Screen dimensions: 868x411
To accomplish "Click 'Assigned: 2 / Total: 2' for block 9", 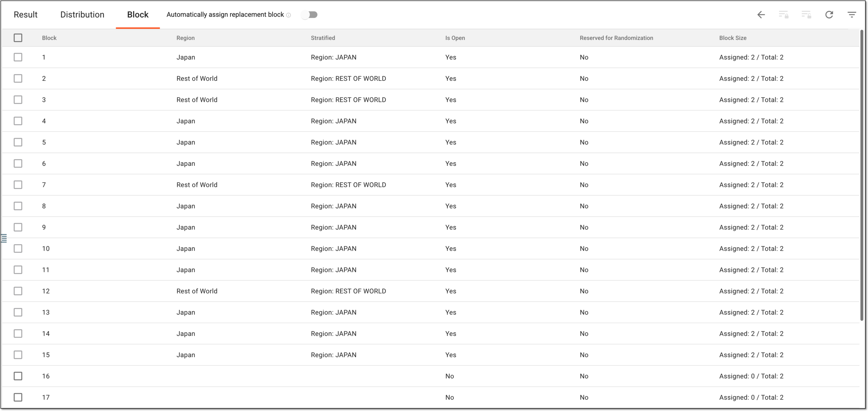I will [x=751, y=227].
